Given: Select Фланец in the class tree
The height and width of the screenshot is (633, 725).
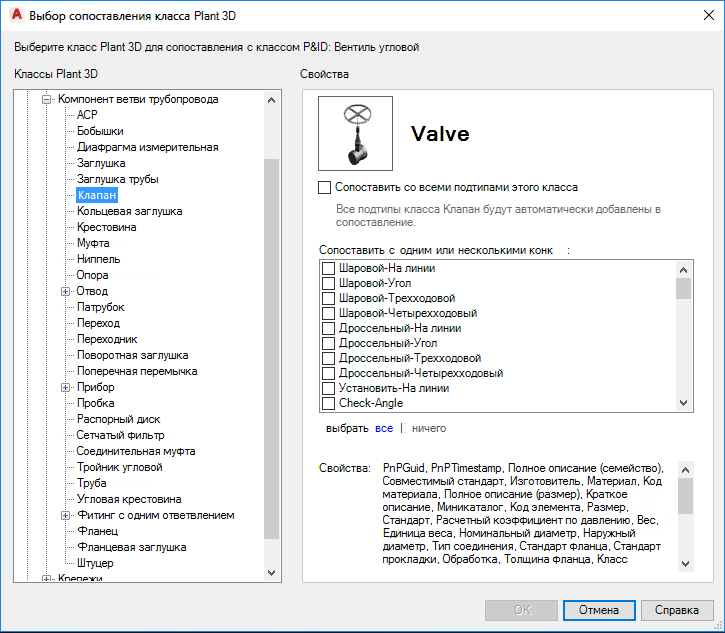Looking at the screenshot, I should [98, 531].
